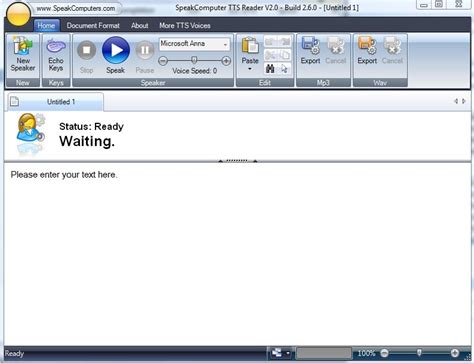Click the panel splitter collapse handle

237,161
